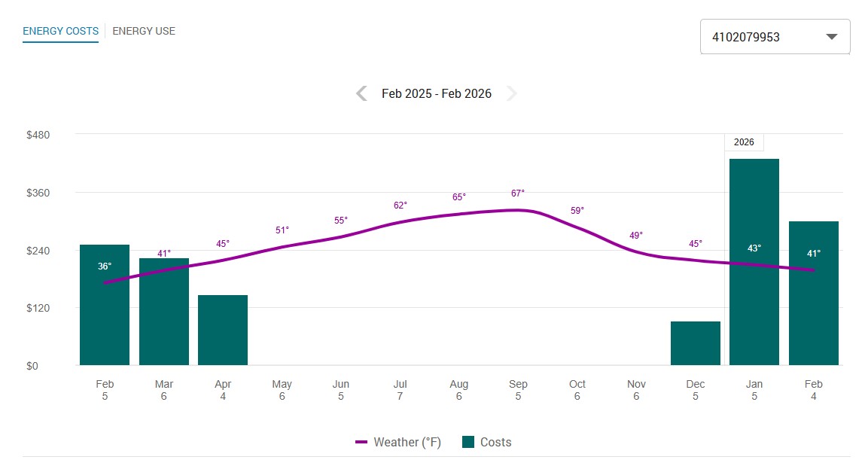Click the 36° February temperature label
Screen dimensions: 868x469
[105, 265]
